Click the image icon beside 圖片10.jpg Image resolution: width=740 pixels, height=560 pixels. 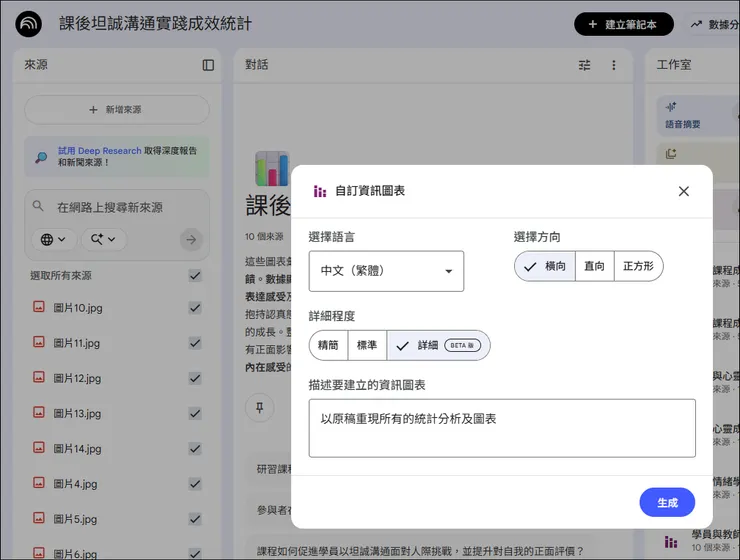click(39, 307)
